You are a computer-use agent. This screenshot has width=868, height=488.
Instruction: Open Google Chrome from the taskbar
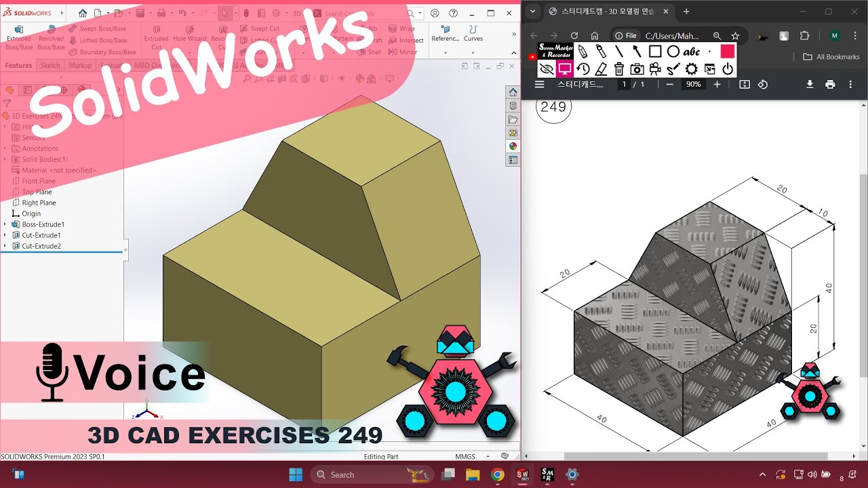pos(498,474)
